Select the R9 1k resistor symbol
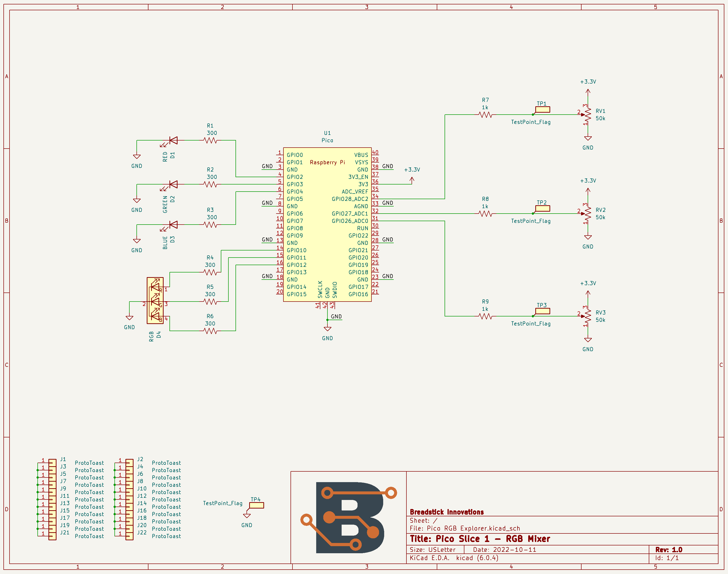 coord(485,316)
